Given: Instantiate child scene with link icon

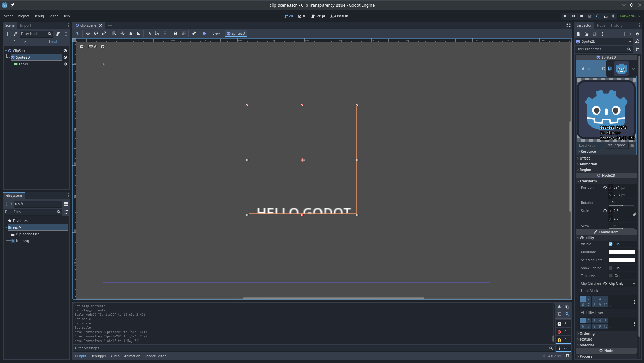Looking at the screenshot, I should [15, 34].
